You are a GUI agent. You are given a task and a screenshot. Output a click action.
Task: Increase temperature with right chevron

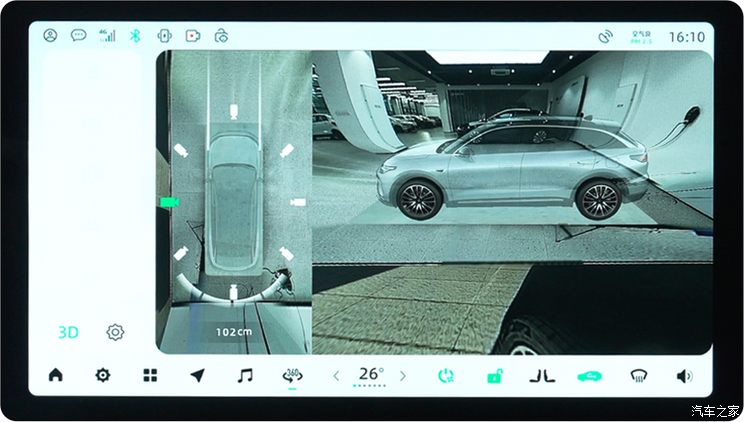403,376
